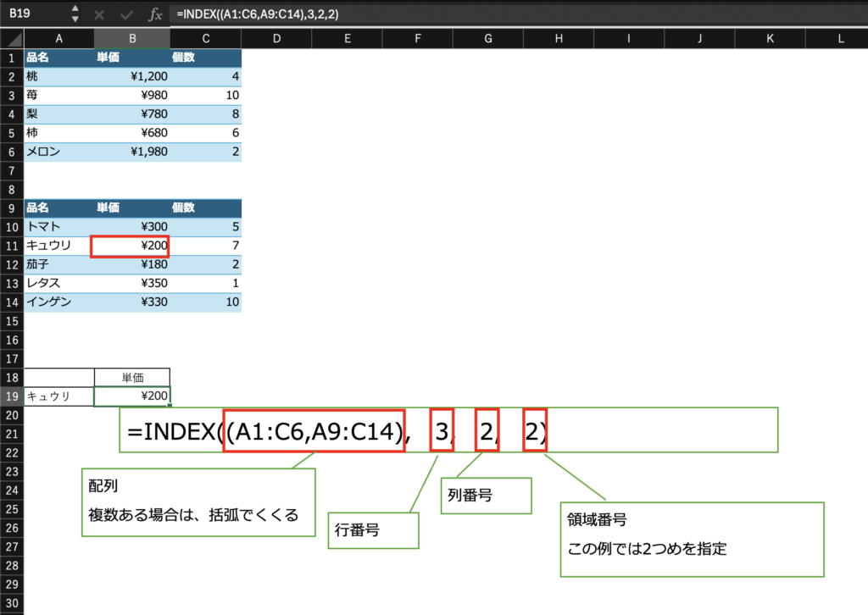The image size is (868, 615).
Task: Select column A header
Action: pos(58,38)
